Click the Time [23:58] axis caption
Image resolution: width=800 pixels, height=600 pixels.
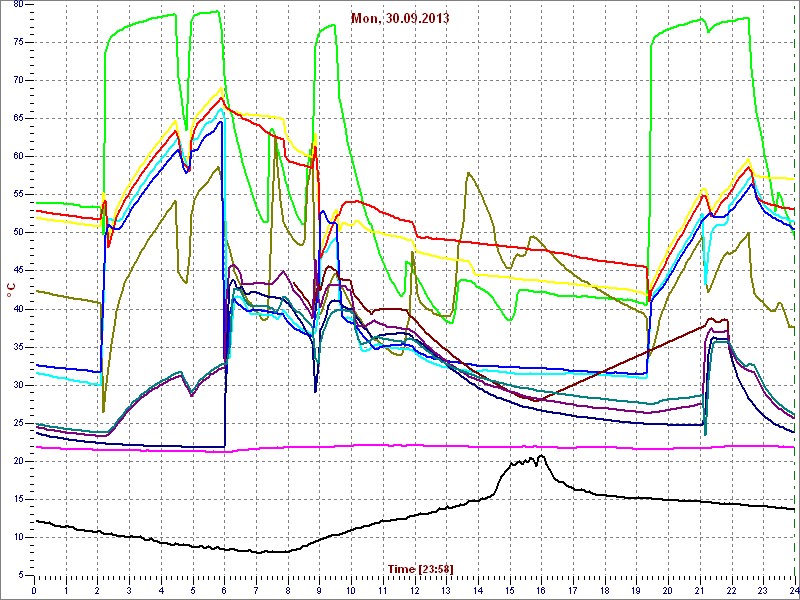coord(420,568)
